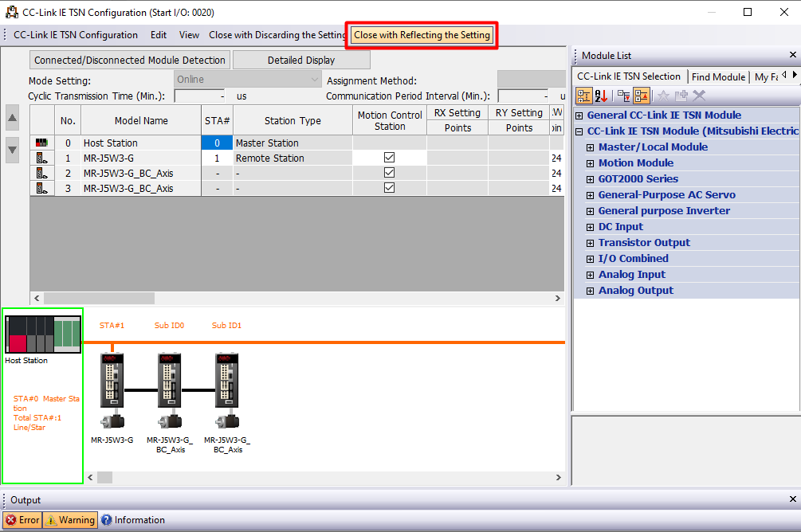Move selected station down with down arrow

coord(12,150)
